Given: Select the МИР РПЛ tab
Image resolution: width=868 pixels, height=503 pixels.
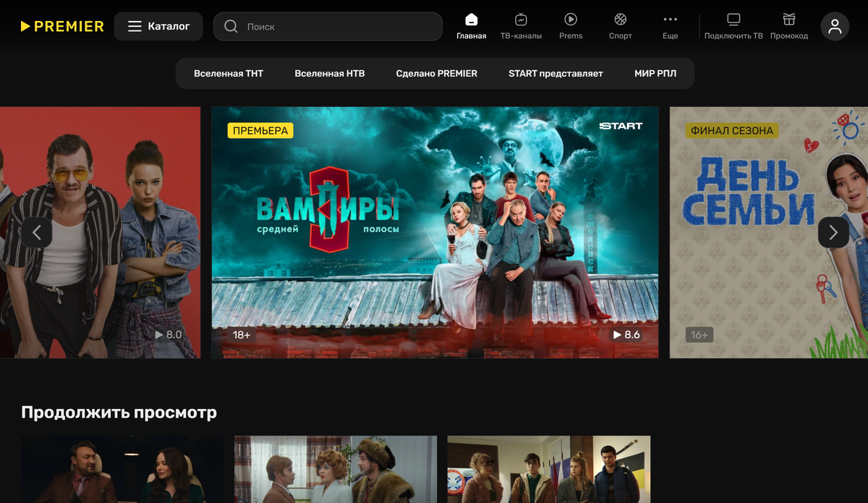Looking at the screenshot, I should tap(655, 73).
